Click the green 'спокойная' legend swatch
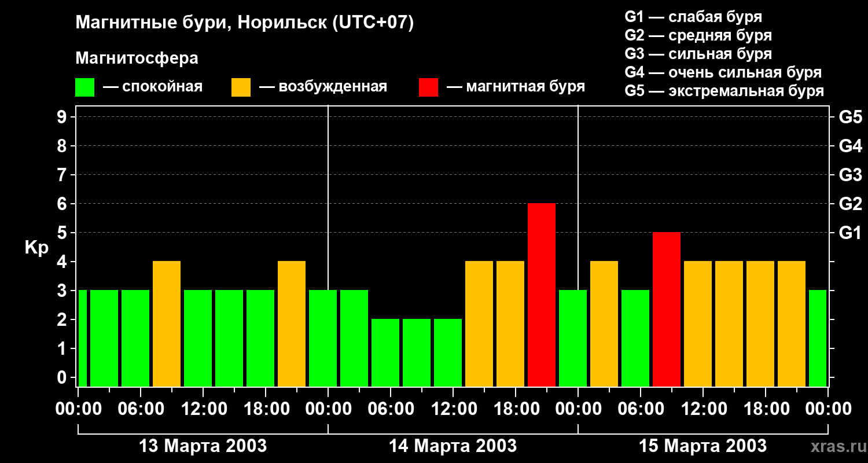The image size is (868, 463). pyautogui.click(x=84, y=87)
